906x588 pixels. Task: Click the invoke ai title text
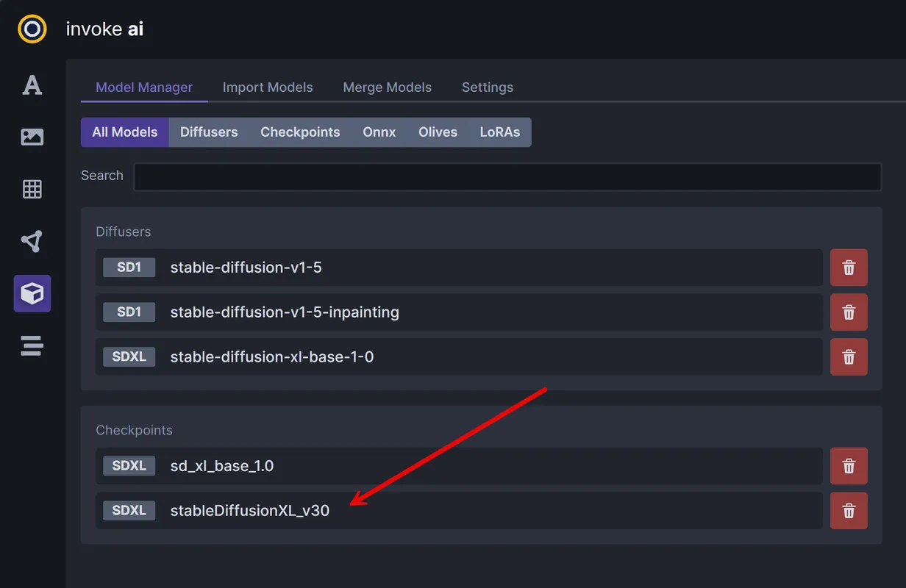(x=104, y=29)
